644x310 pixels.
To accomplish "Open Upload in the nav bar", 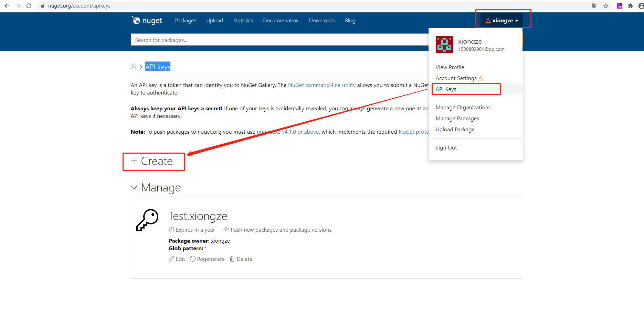I will coord(215,21).
